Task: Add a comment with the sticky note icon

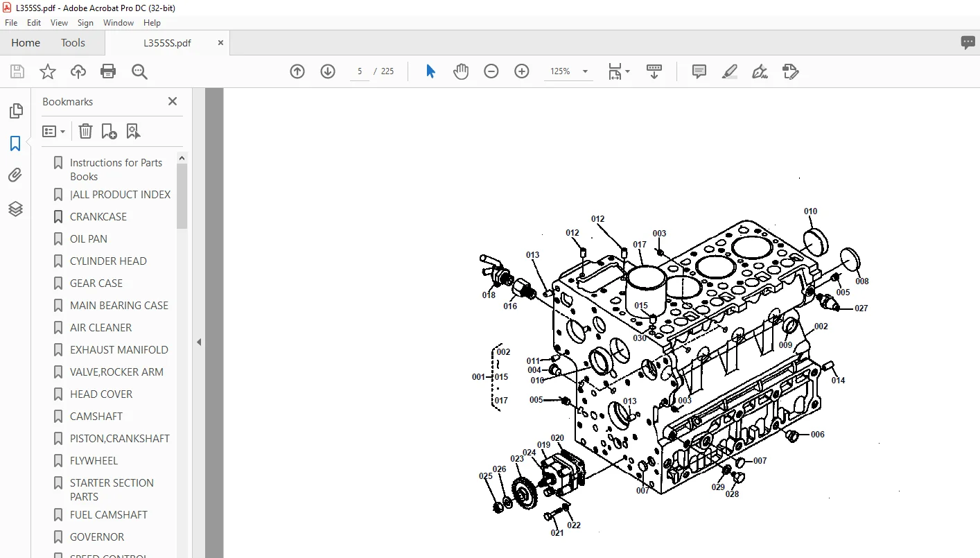Action: [x=699, y=71]
